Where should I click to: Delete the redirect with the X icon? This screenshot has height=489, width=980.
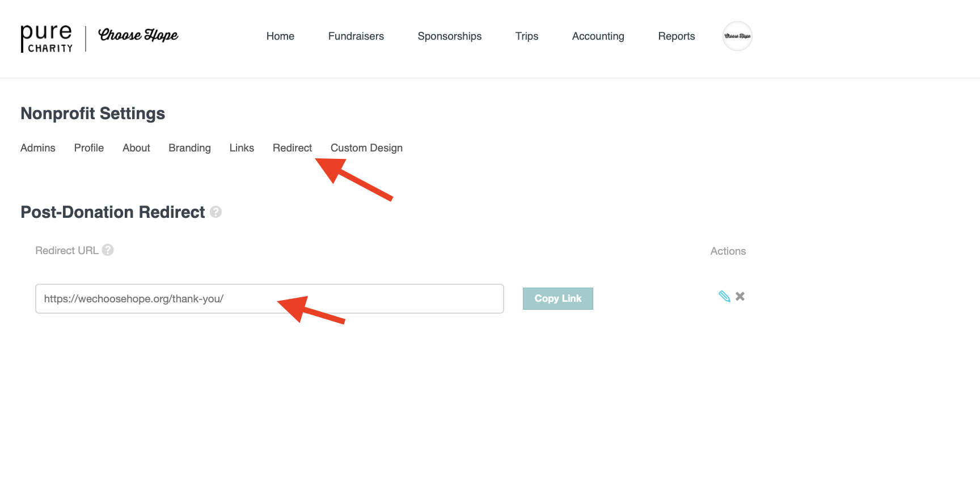click(x=740, y=296)
